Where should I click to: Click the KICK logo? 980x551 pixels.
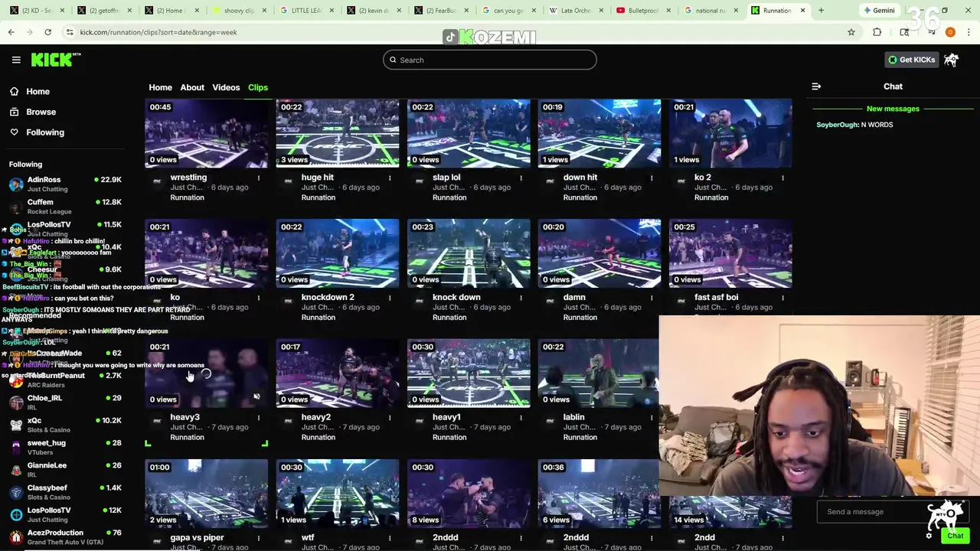coord(55,60)
